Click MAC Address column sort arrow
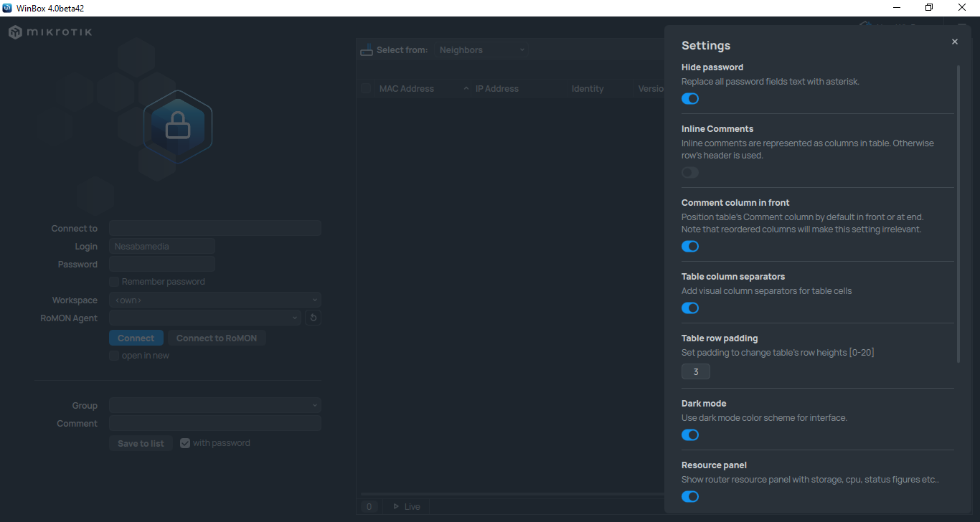This screenshot has width=980, height=522. tap(466, 89)
